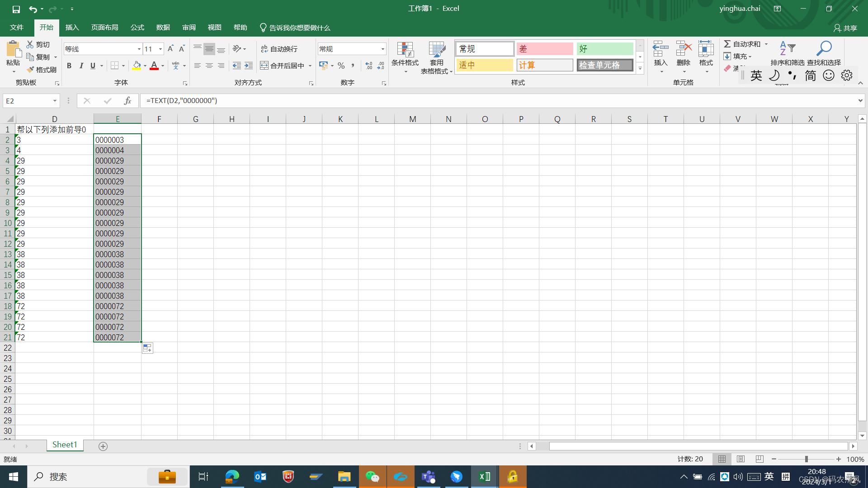Click the Format Painter brush icon
This screenshot has width=868, height=488.
31,70
